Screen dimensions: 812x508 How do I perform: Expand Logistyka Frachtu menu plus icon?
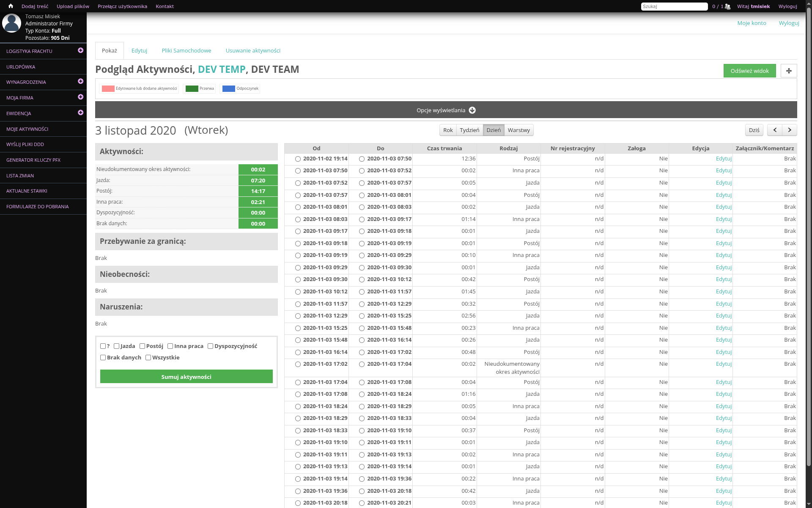point(80,50)
